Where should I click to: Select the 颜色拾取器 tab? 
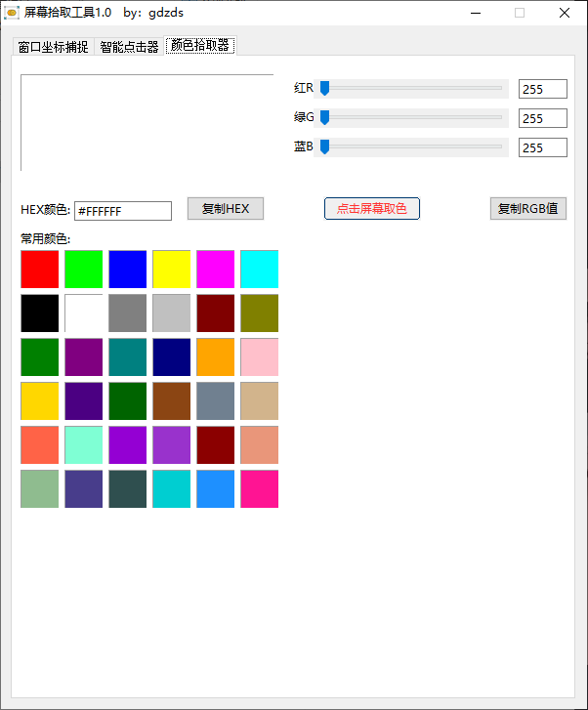point(200,45)
